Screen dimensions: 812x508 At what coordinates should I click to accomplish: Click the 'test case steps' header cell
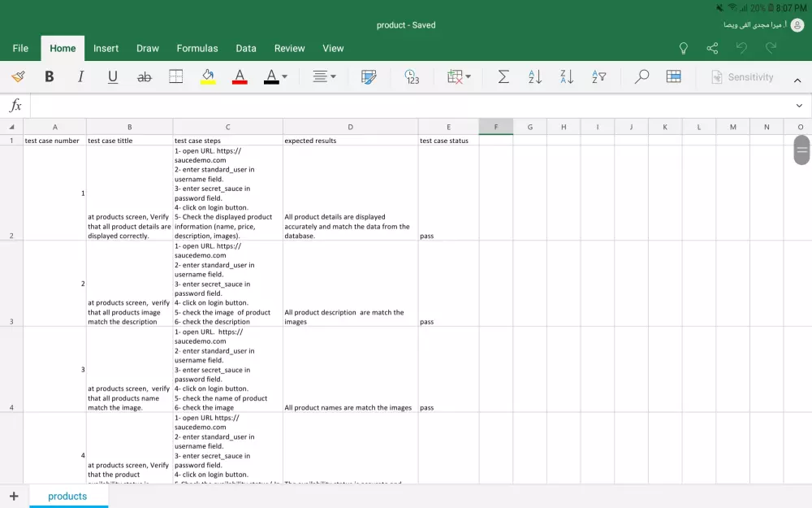pos(228,141)
